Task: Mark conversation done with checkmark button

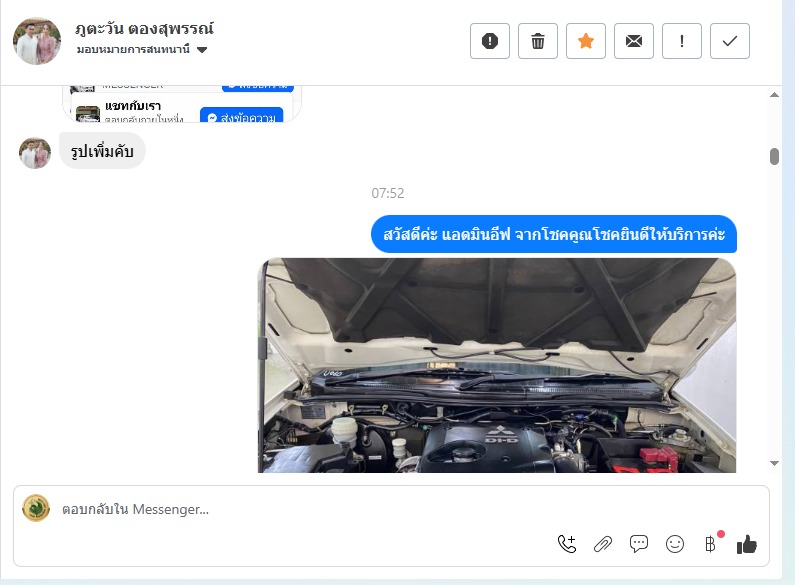Action: point(730,41)
